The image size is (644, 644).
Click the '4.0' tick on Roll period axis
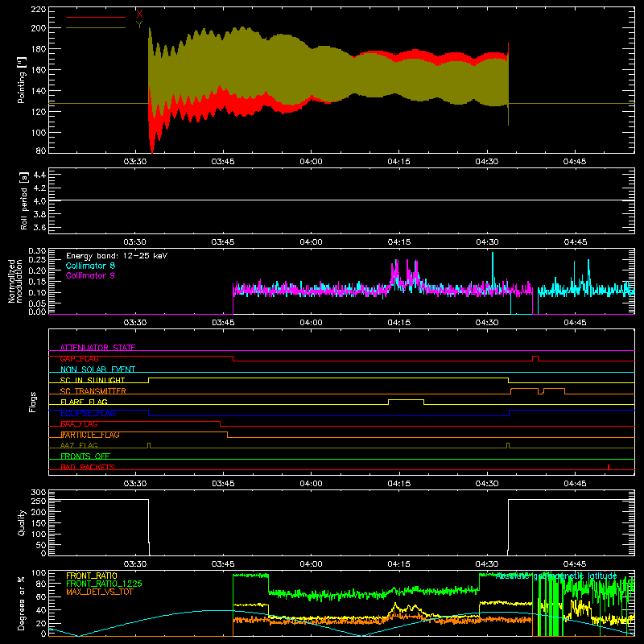pyautogui.click(x=39, y=201)
